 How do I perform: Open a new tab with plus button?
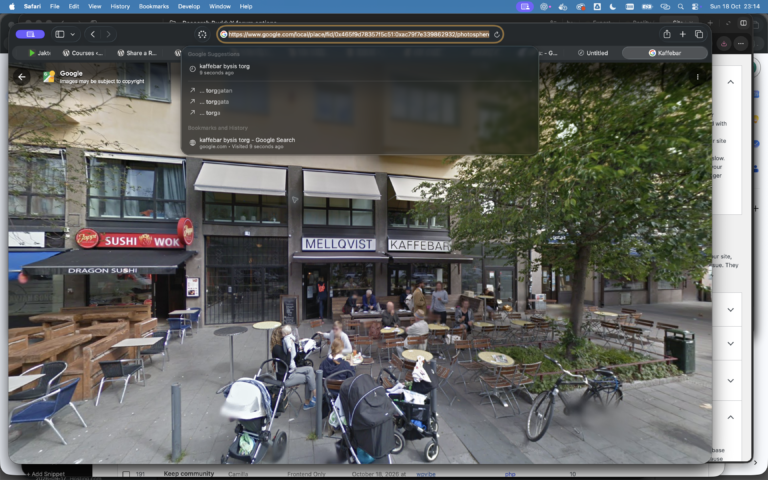tap(682, 34)
